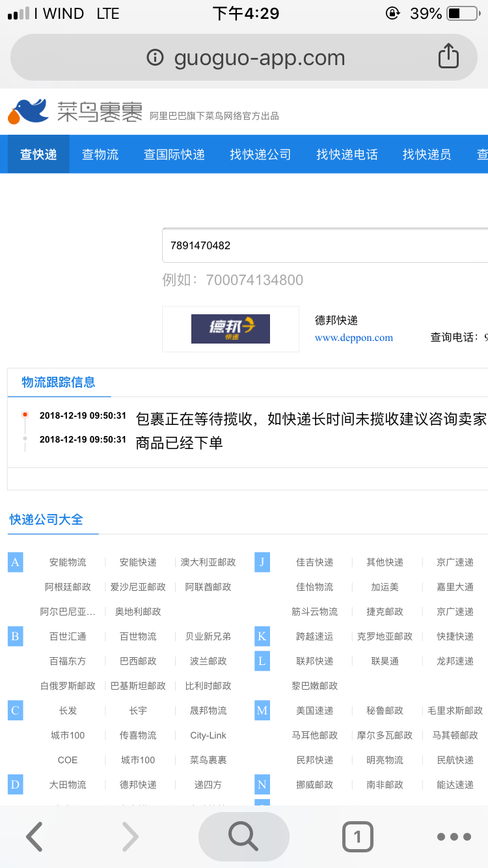Tap the guoguo-app.com address bar
Viewport: 488px width, 868px height.
tap(244, 57)
